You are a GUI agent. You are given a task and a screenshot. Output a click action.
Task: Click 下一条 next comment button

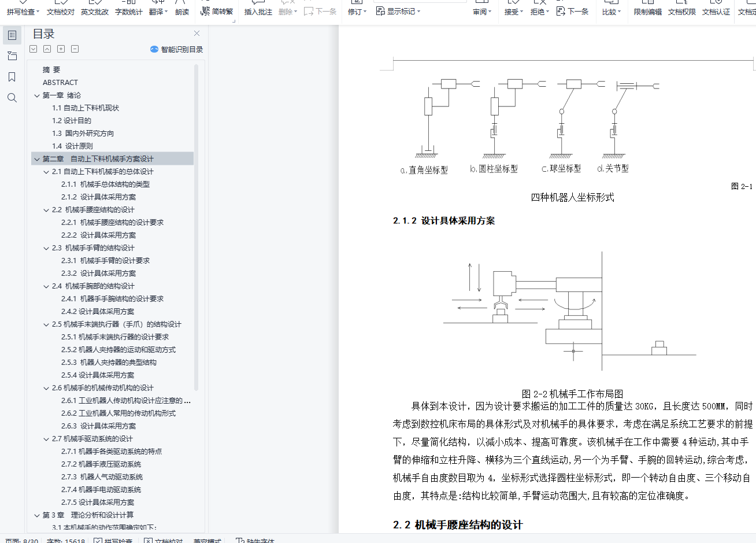[320, 12]
